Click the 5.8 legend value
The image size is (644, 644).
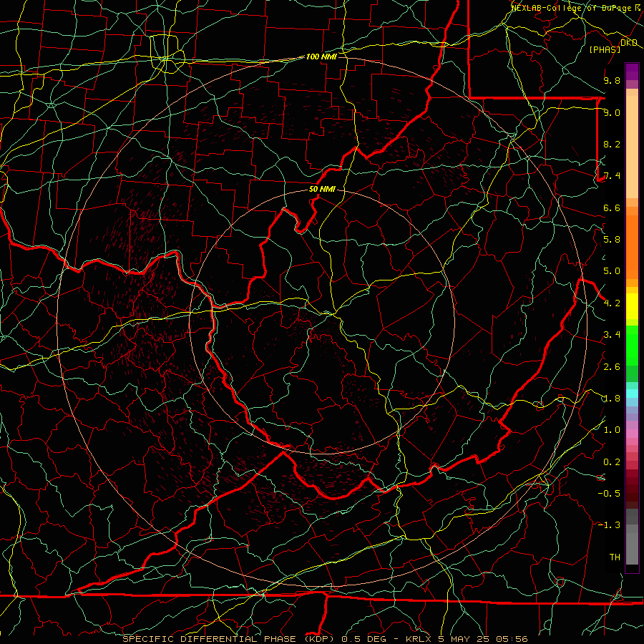click(x=612, y=240)
